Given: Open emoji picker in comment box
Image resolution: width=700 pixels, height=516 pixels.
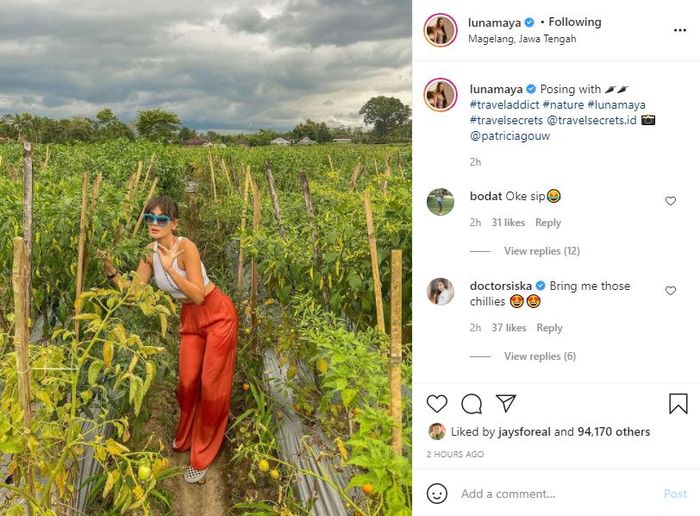Looking at the screenshot, I should click(437, 493).
